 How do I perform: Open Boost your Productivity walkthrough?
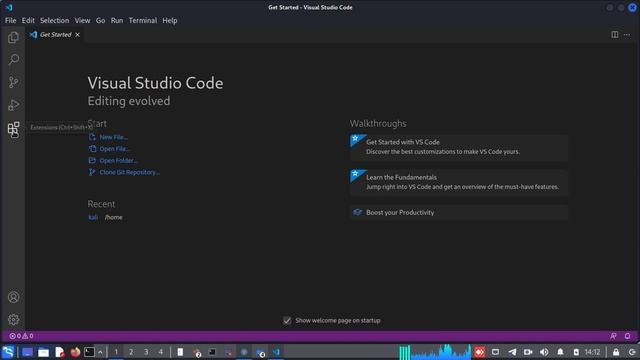[x=459, y=212]
